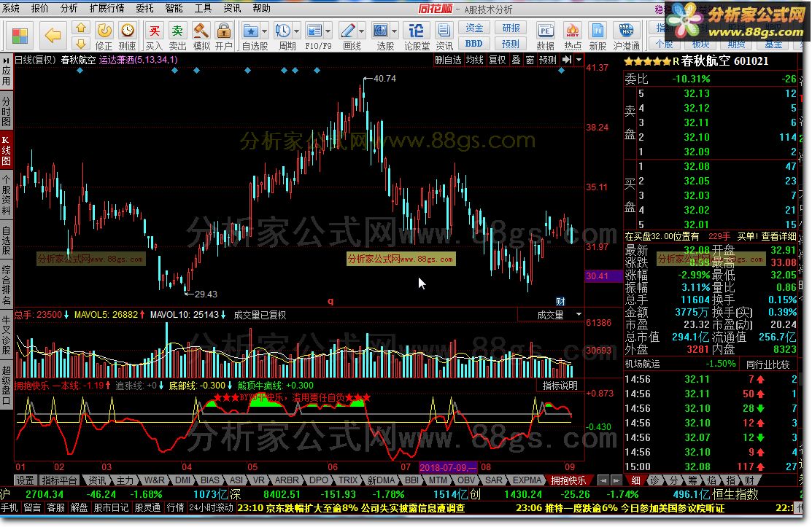Click the 资金 button

473,28
